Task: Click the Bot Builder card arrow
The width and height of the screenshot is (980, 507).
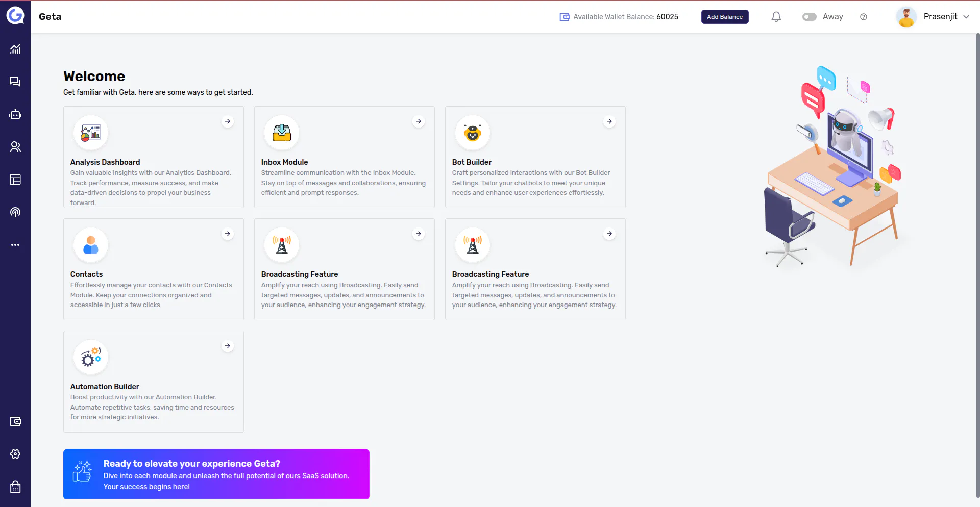Action: point(609,121)
